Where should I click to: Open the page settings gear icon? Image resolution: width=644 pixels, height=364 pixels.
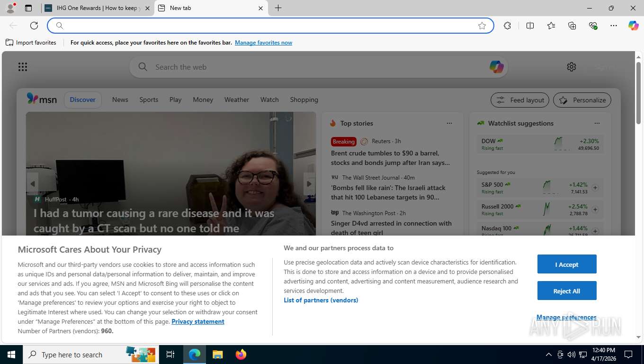(x=572, y=67)
